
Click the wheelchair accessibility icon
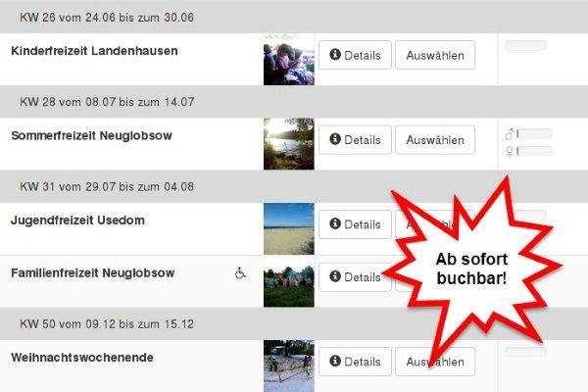[240, 273]
